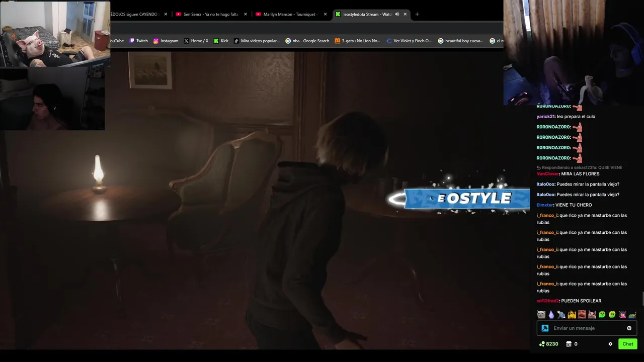Click the LEOSTYLE banner overlay on stream
This screenshot has height=362, width=644.
click(459, 198)
